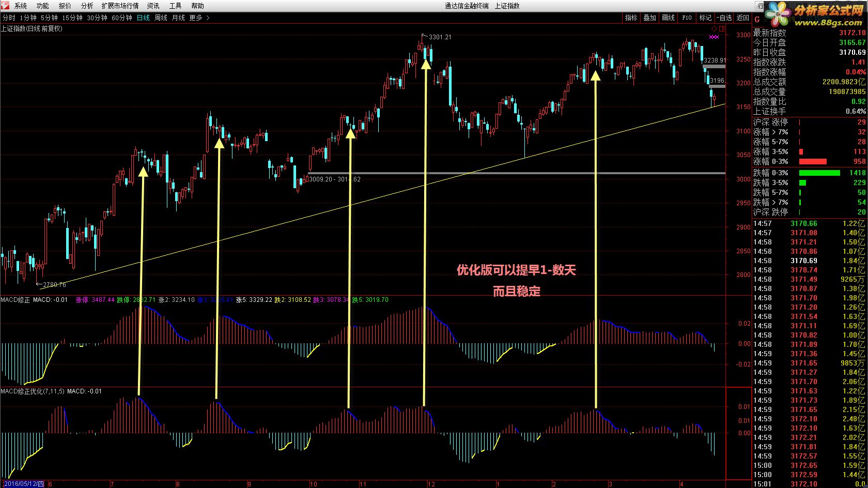Click the 上证换手 row
This screenshot has height=488, width=868.
pyautogui.click(x=809, y=111)
